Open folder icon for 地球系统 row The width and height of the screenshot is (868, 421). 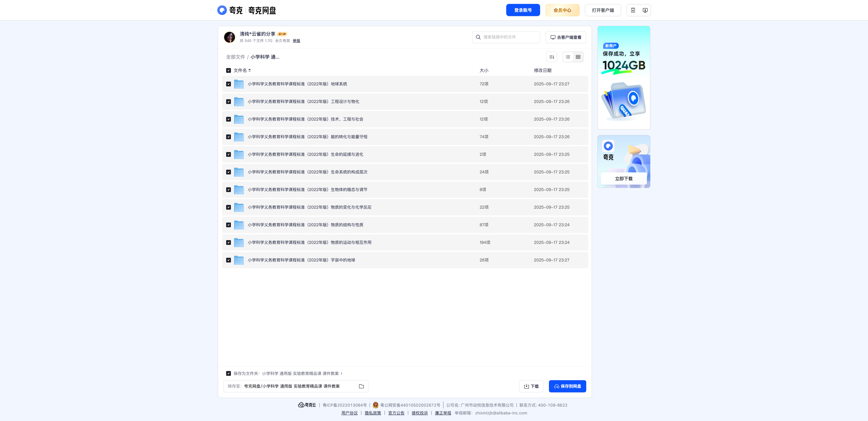pos(239,84)
